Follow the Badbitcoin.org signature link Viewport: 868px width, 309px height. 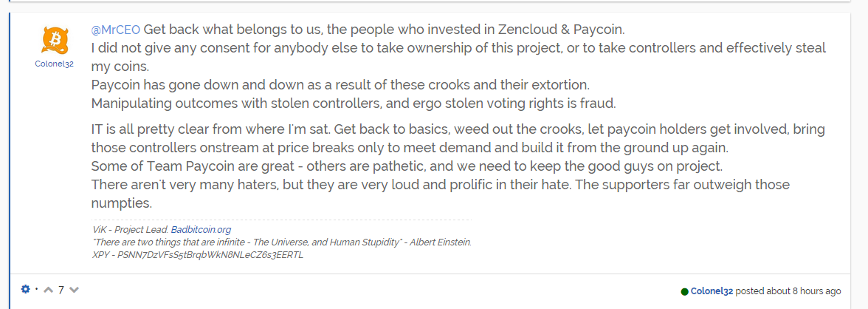tap(201, 229)
